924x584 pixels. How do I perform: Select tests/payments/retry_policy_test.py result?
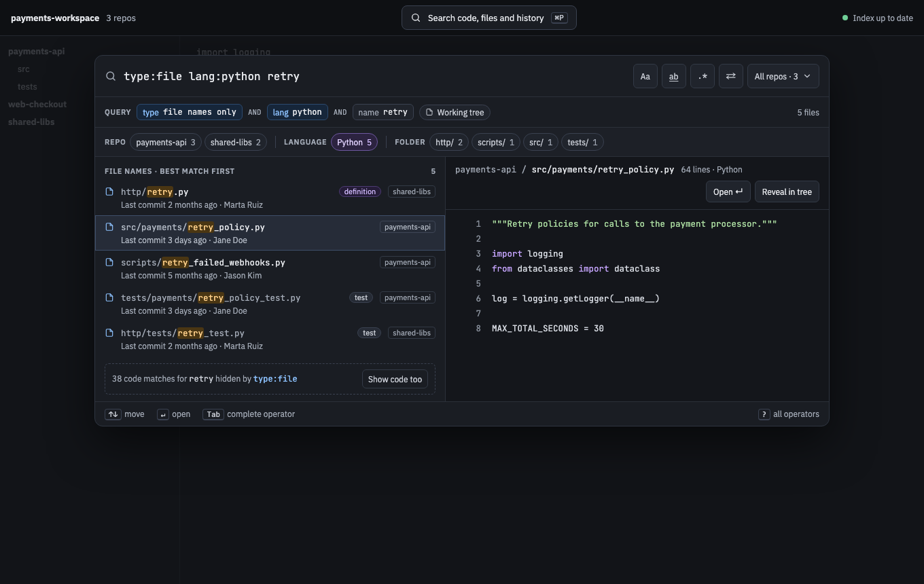(x=270, y=304)
